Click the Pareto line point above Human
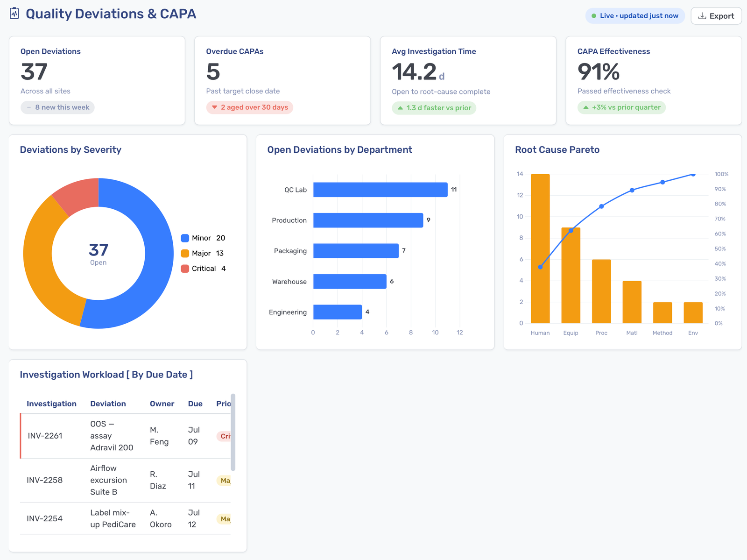 [540, 267]
